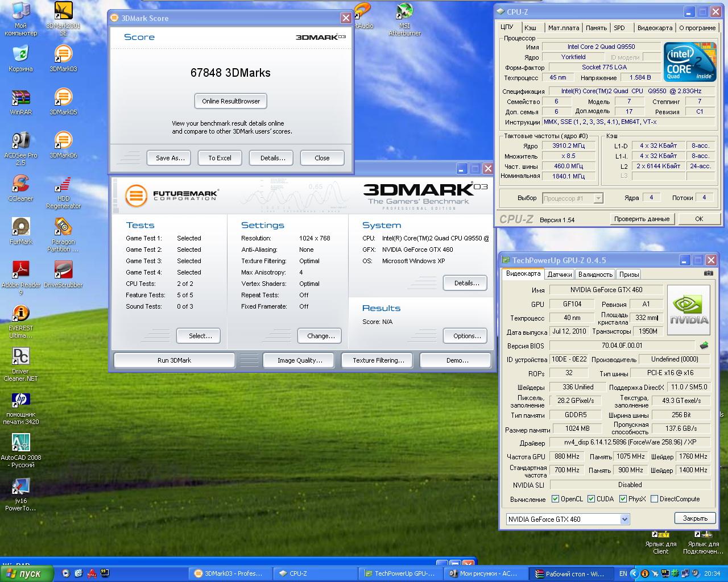
Task: Select the Paragon Partition icon
Action: click(x=63, y=235)
